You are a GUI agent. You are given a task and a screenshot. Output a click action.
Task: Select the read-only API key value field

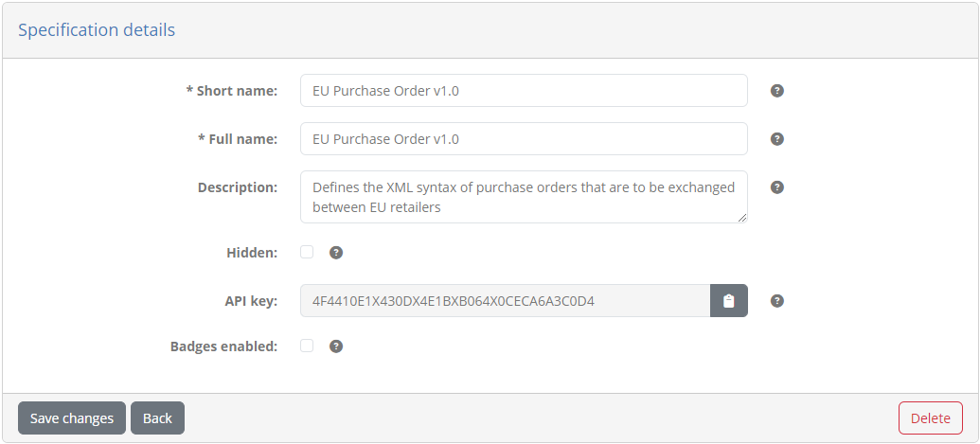(x=505, y=301)
